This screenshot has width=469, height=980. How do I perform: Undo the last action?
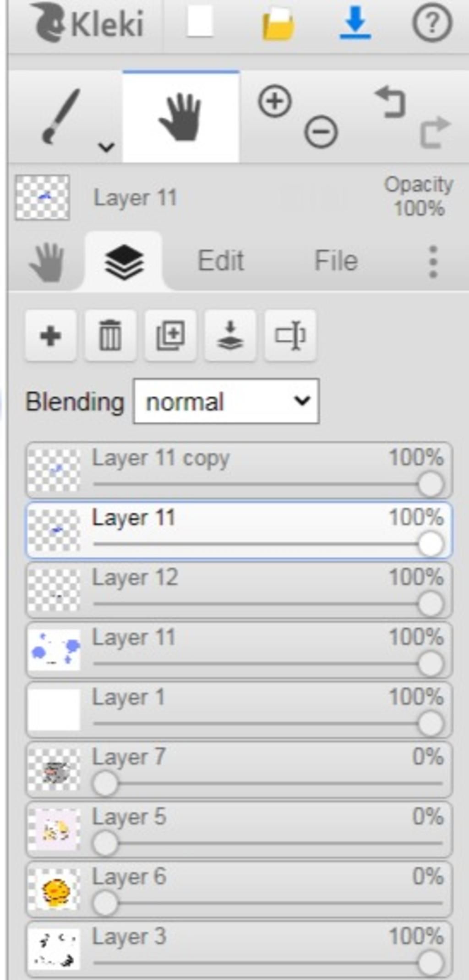[x=391, y=102]
